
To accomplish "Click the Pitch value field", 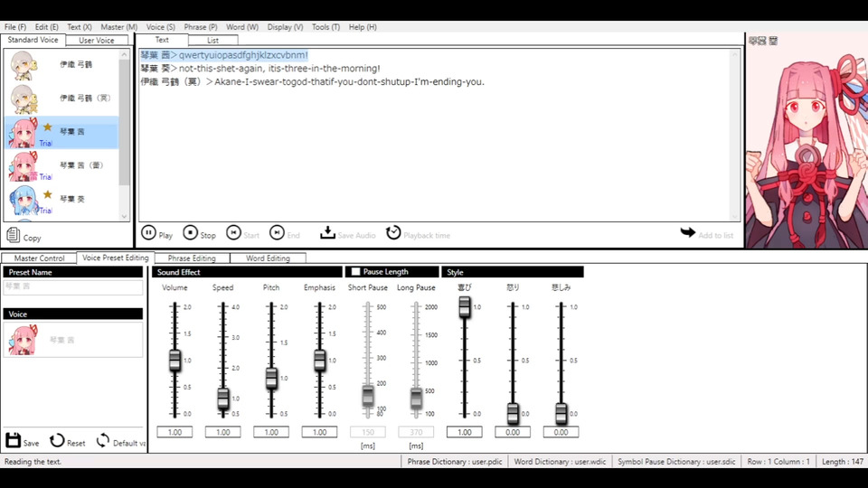I will 271,432.
